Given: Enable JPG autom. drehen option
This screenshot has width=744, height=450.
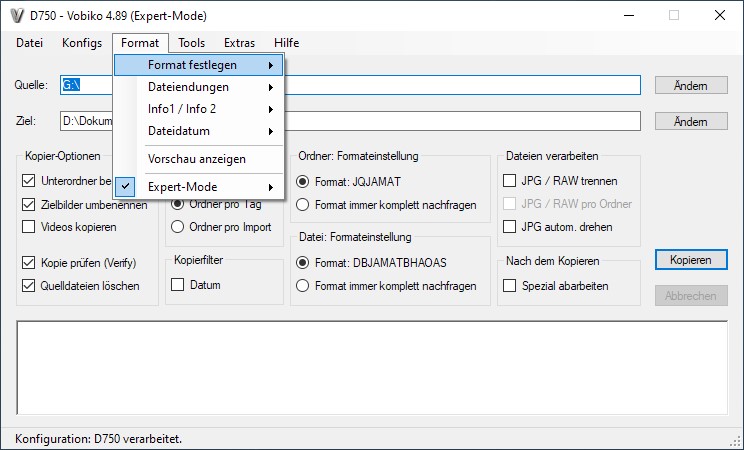Looking at the screenshot, I should [509, 227].
